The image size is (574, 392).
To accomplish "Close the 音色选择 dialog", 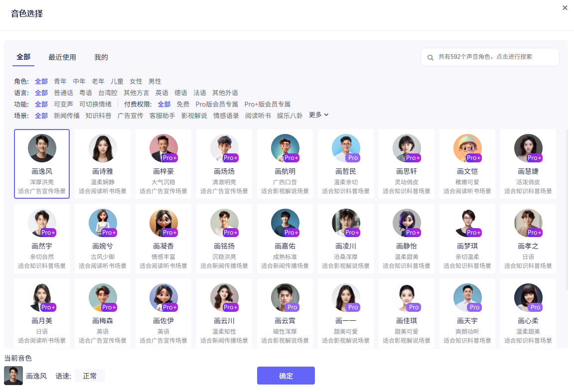I will [565, 7].
